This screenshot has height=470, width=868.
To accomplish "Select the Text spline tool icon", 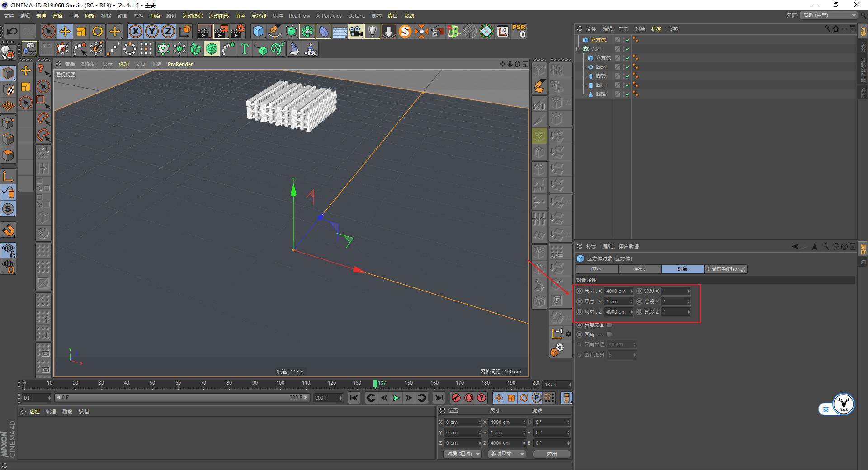I will tap(245, 49).
